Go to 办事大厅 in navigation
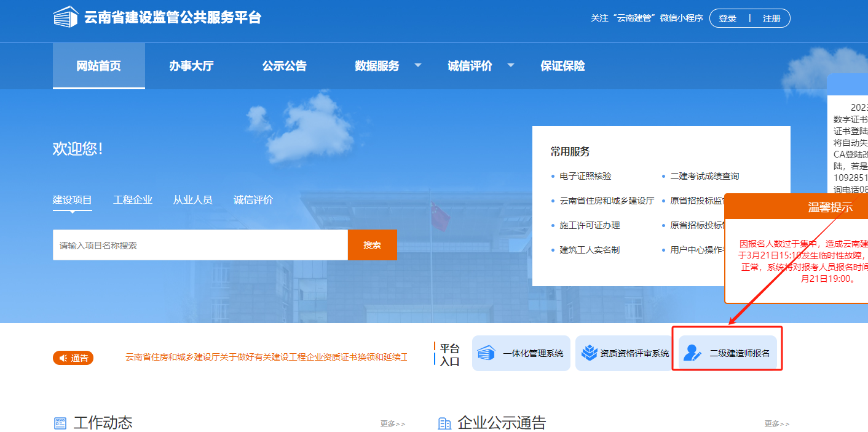The height and width of the screenshot is (432, 868). 191,66
